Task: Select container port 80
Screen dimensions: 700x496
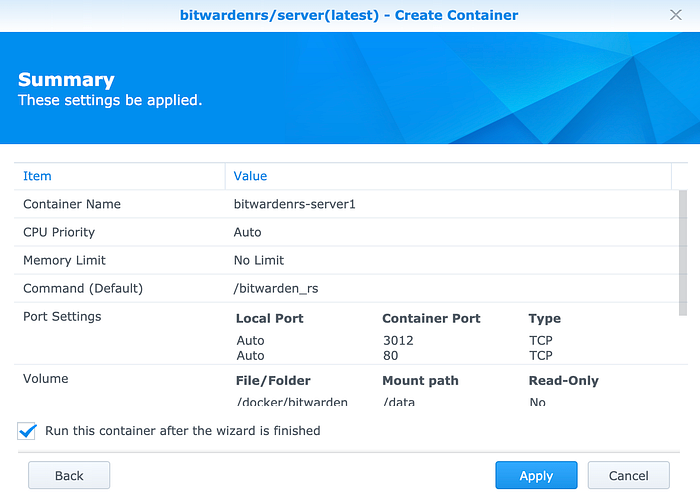Action: [391, 356]
